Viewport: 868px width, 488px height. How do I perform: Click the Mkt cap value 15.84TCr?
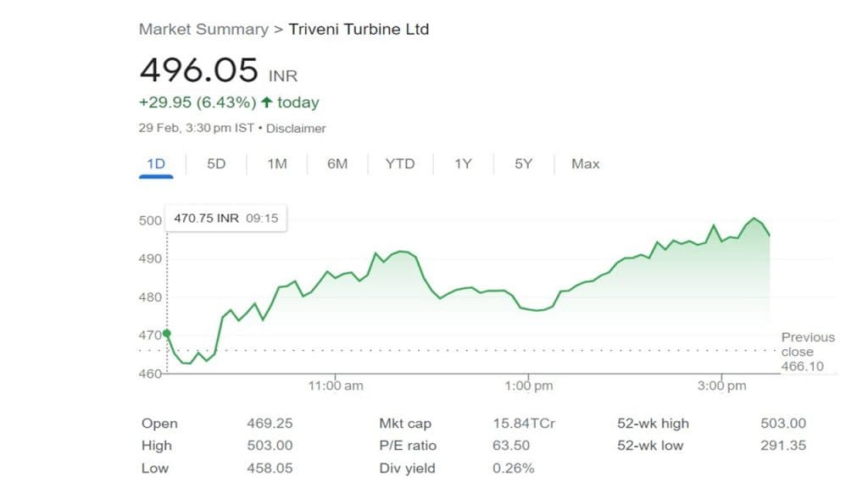tap(524, 424)
